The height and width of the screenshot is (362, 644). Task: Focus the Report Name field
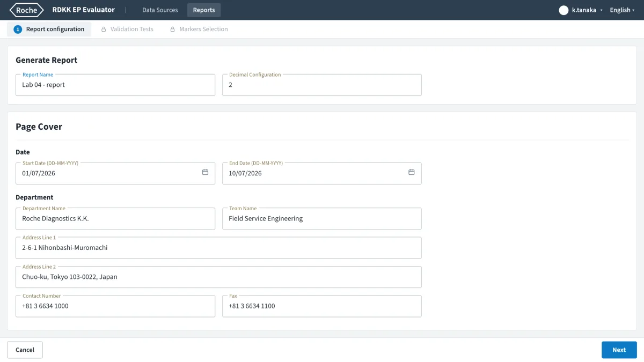pos(115,85)
